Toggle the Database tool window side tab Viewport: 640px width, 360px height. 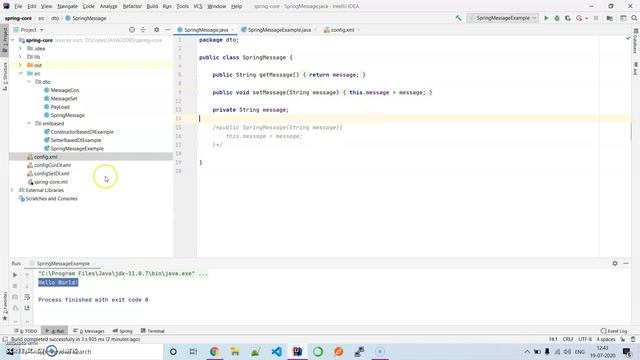[x=636, y=41]
